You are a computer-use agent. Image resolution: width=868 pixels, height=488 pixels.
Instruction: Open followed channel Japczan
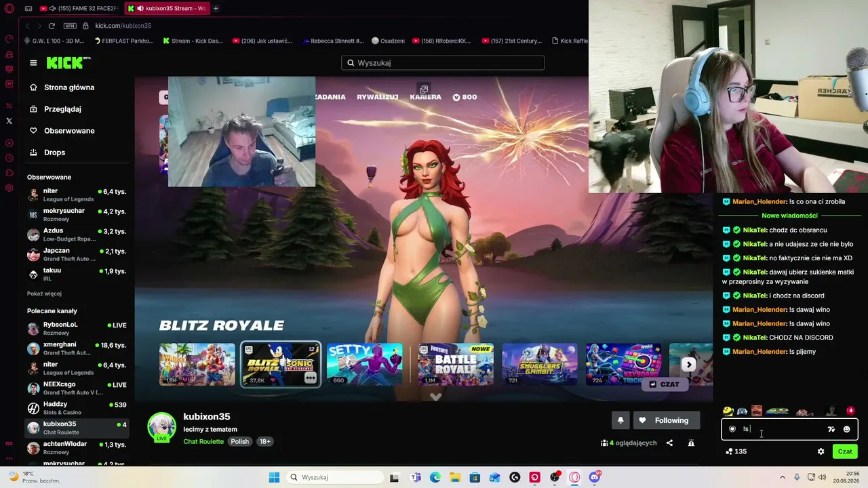pyautogui.click(x=77, y=254)
